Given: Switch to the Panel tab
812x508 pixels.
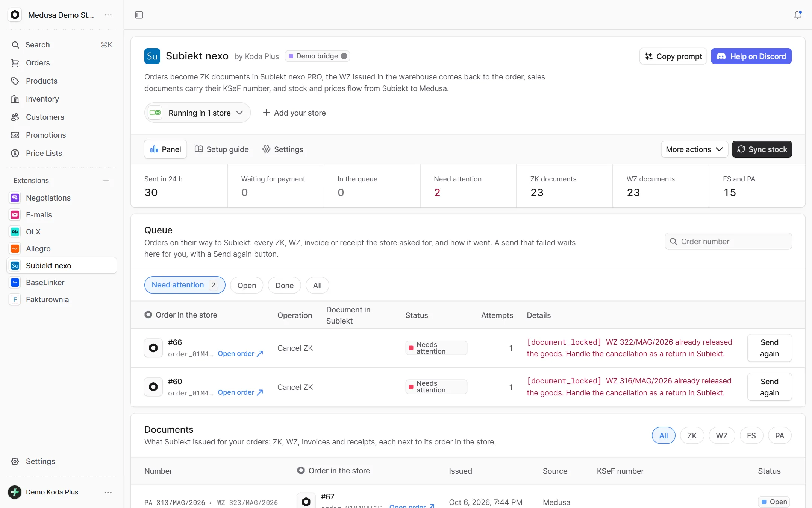Looking at the screenshot, I should (165, 149).
